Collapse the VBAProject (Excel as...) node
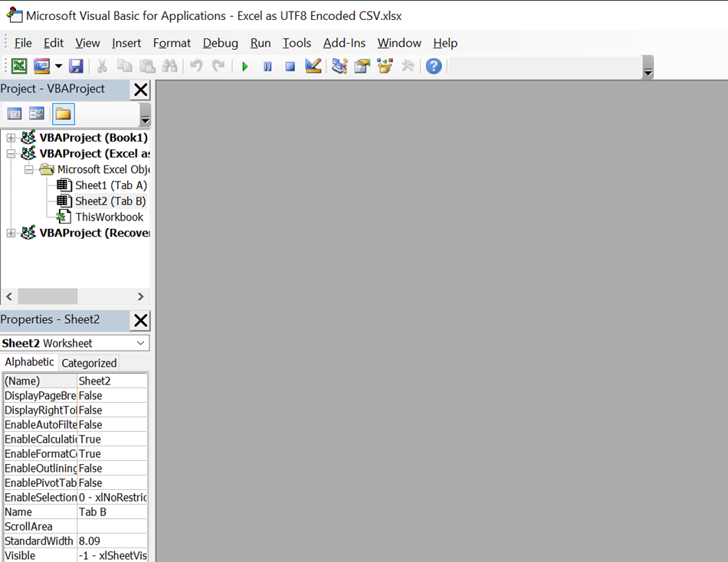This screenshot has width=728, height=562. (11, 154)
